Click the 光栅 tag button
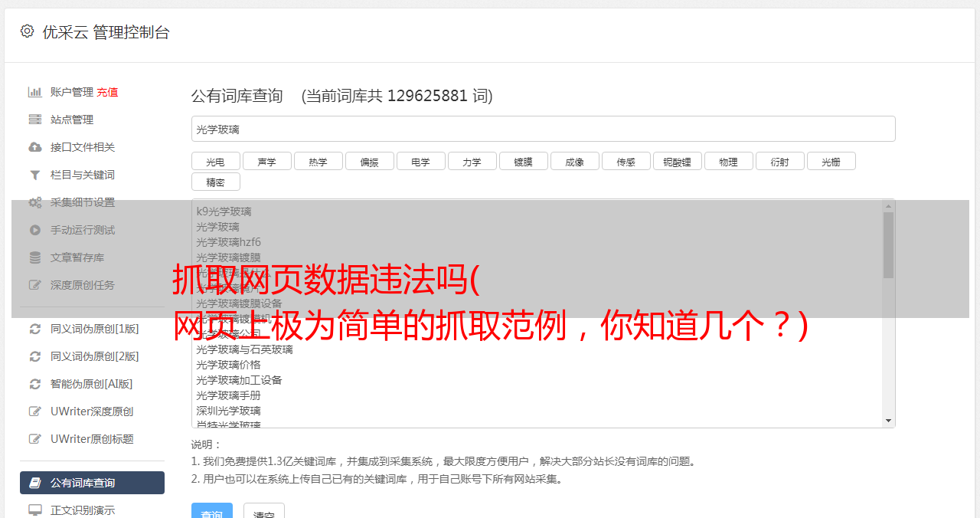Image resolution: width=980 pixels, height=518 pixels. pos(831,161)
